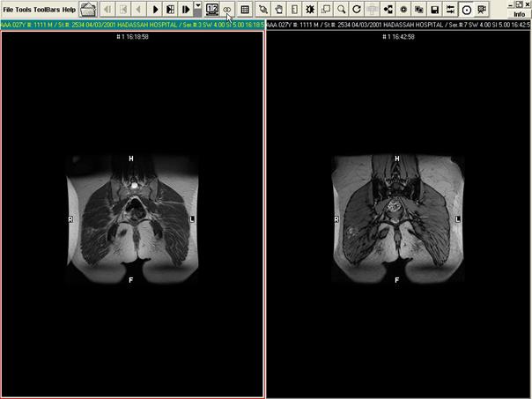Click the brightness sun icon
Viewport: 532px width, 399px height.
(310, 9)
